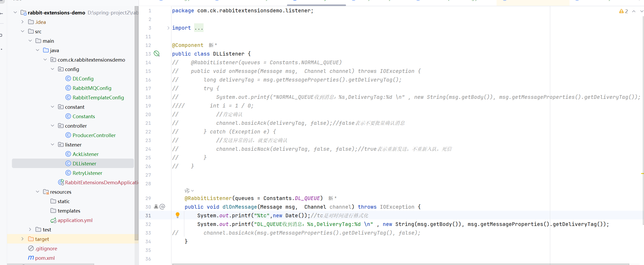Click the @ annotation gutter icon on line 30
The image size is (644, 265).
162,207
